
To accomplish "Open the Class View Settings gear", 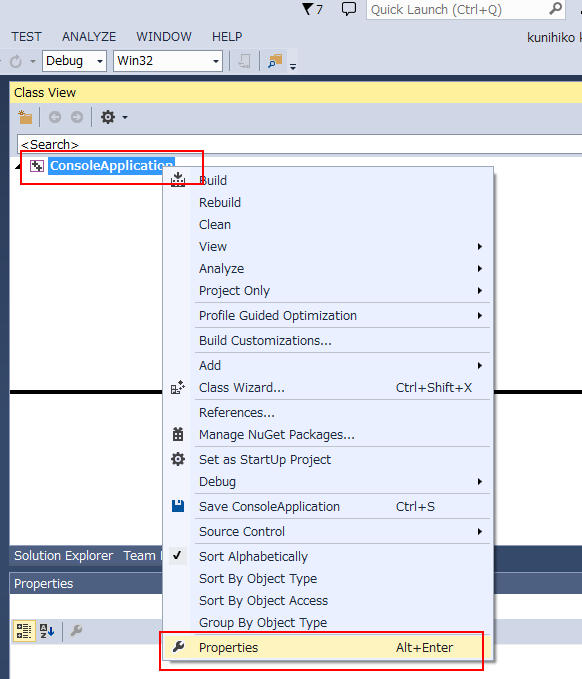I will pyautogui.click(x=108, y=117).
